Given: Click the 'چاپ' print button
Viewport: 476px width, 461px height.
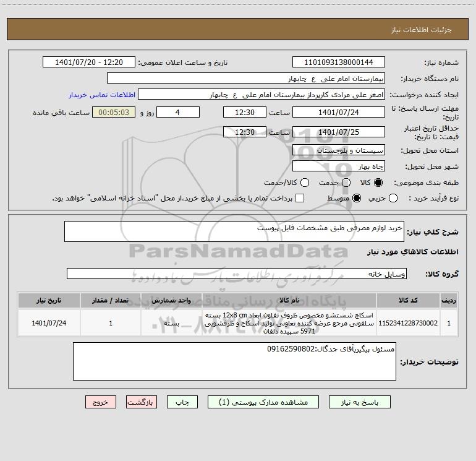Looking at the screenshot, I should pos(182,402).
